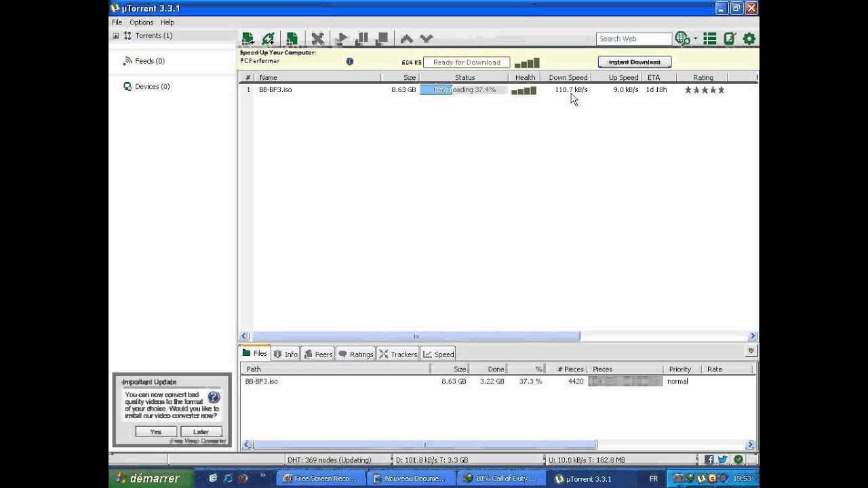The width and height of the screenshot is (868, 488).
Task: Open the Options menu
Action: coord(141,22)
